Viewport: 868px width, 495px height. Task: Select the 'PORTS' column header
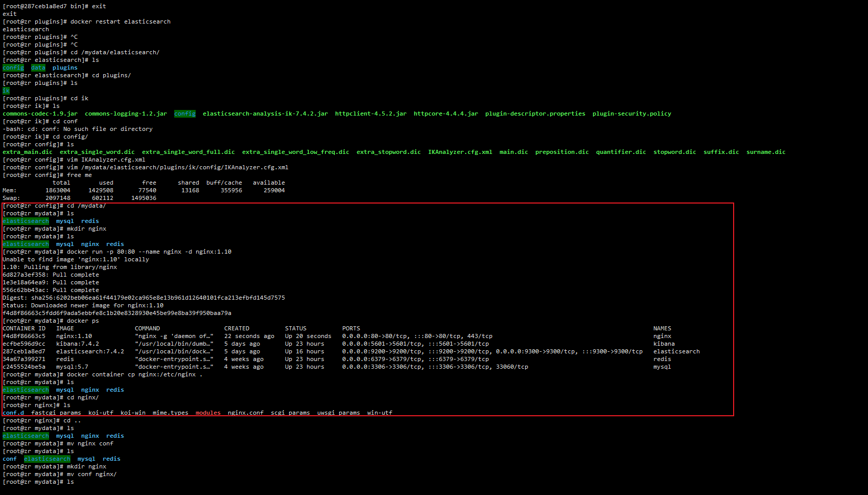[351, 328]
